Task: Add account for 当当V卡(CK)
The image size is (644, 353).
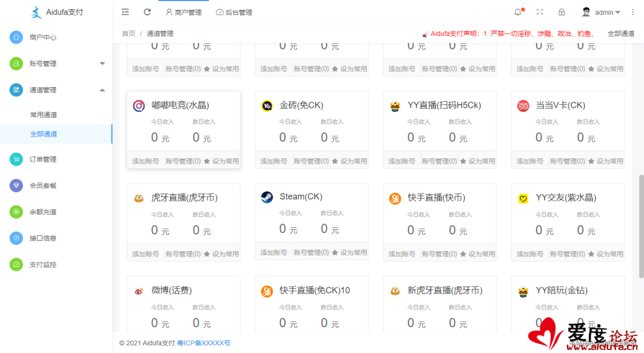Action: [530, 161]
